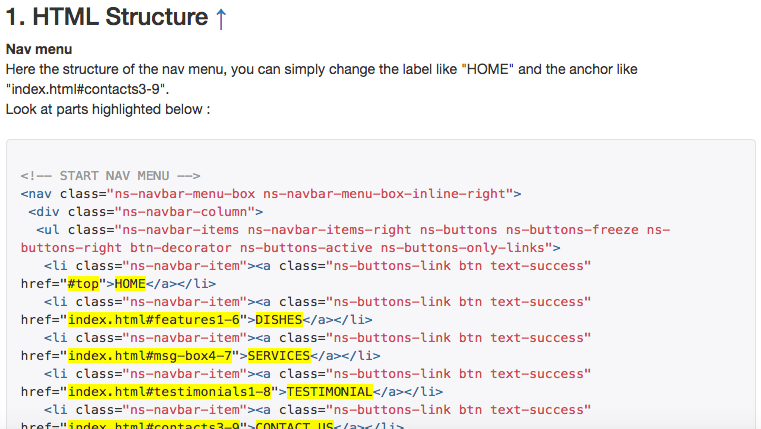Click 'btn-decorator' class name in code
The width and height of the screenshot is (761, 429).
(x=181, y=248)
